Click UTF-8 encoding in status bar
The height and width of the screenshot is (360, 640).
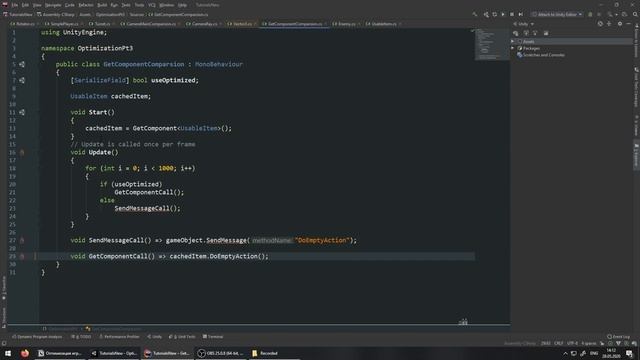[x=573, y=343]
